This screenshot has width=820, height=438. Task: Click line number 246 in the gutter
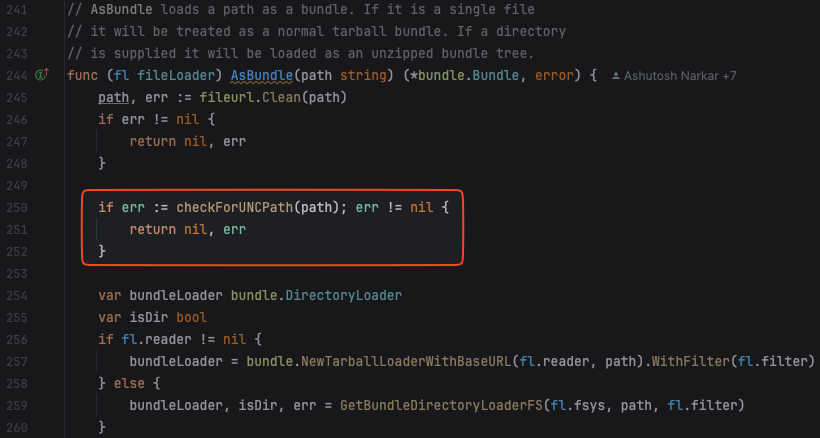pos(17,120)
